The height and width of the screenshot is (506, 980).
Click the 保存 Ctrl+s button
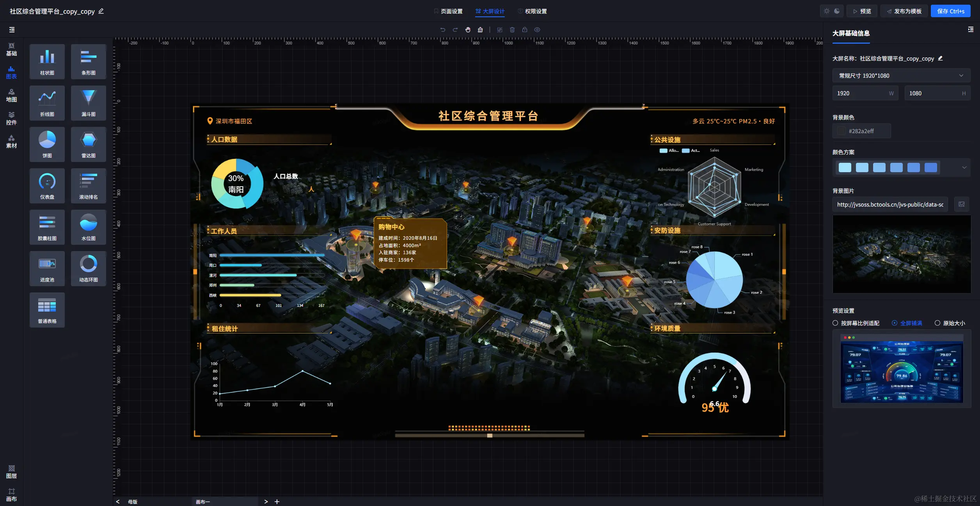[x=950, y=11]
